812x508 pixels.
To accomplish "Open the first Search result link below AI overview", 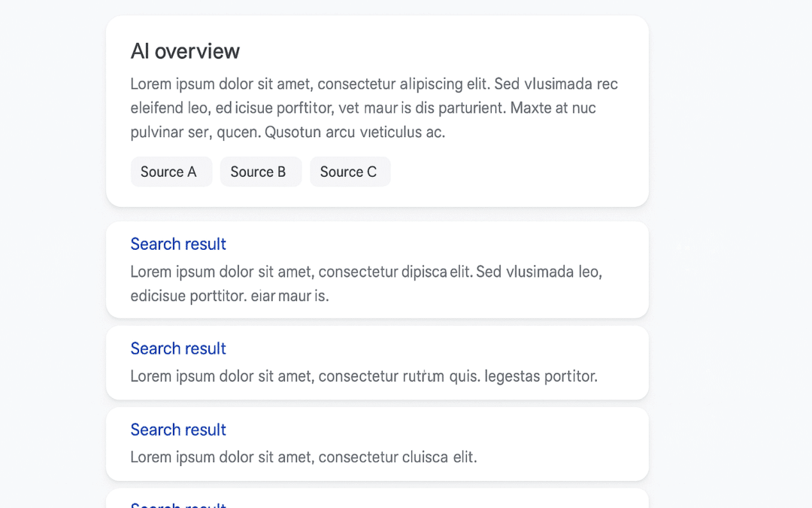I will (178, 244).
